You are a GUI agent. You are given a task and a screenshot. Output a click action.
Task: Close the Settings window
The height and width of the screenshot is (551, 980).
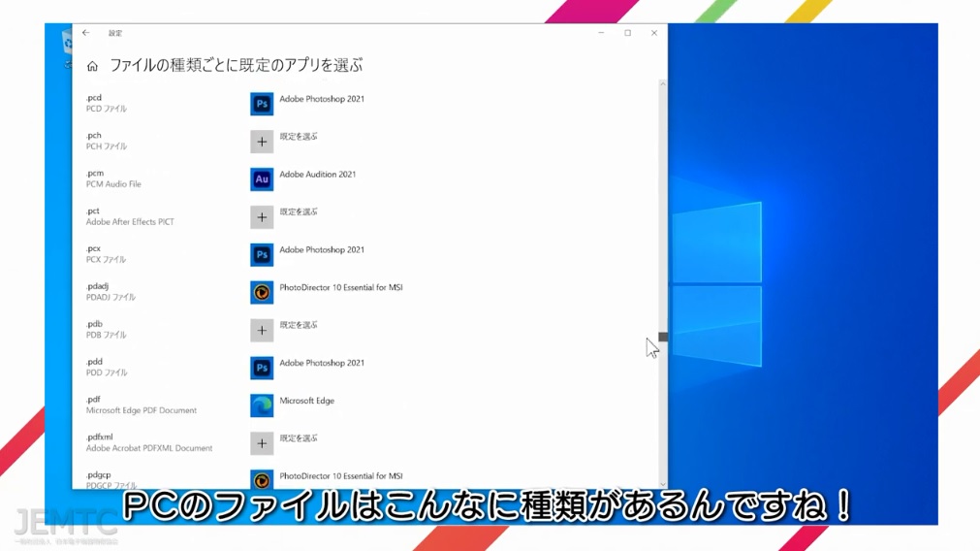coord(653,33)
